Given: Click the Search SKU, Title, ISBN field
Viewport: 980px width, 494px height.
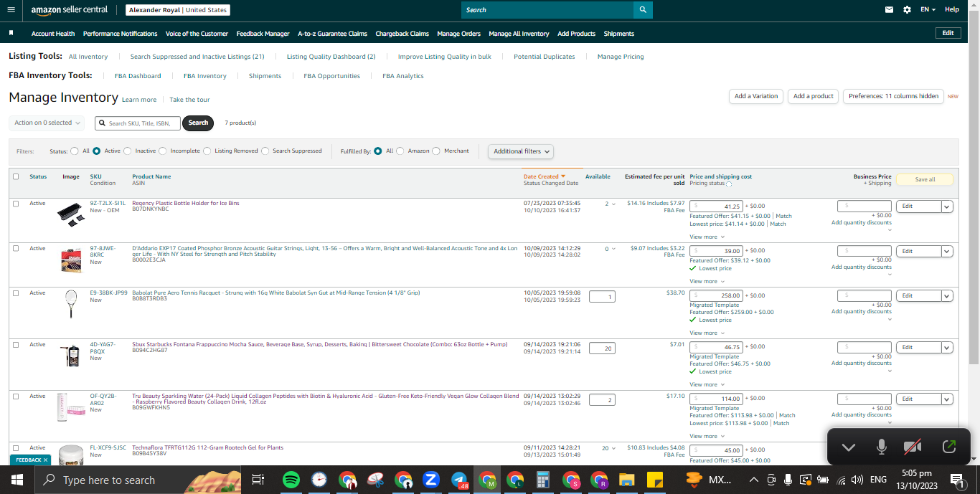Looking at the screenshot, I should tap(138, 123).
